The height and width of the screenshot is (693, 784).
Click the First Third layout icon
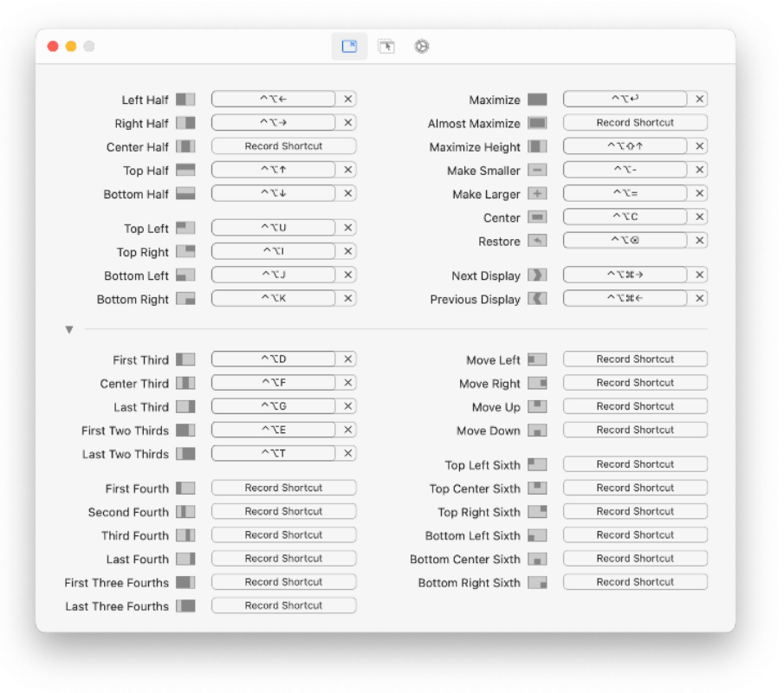coord(185,359)
